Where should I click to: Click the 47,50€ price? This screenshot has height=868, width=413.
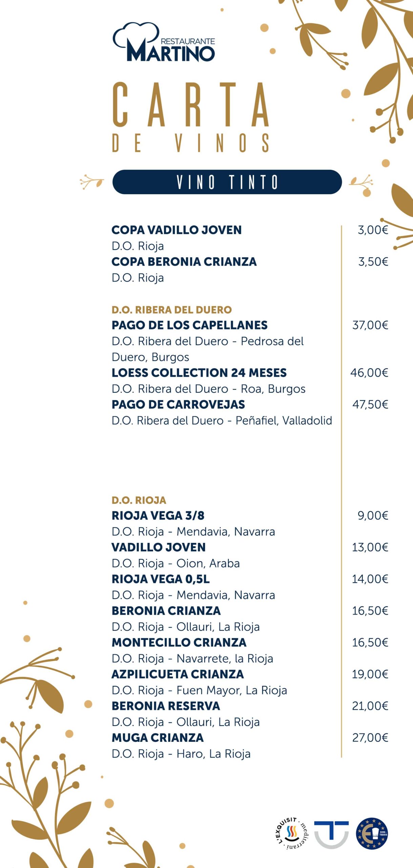click(370, 405)
